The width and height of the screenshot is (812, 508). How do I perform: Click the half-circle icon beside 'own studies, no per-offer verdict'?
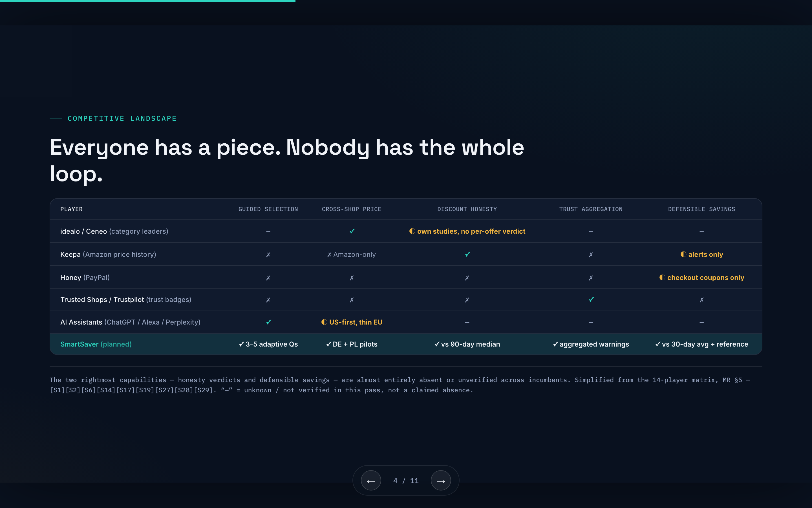[412, 231]
